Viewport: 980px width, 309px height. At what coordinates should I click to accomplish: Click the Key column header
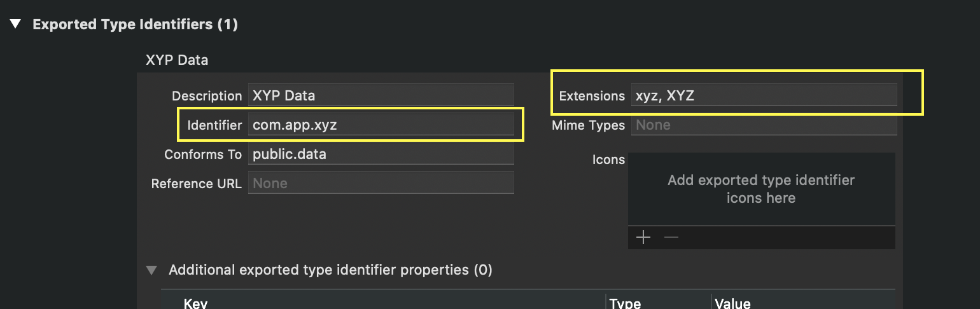(x=195, y=303)
